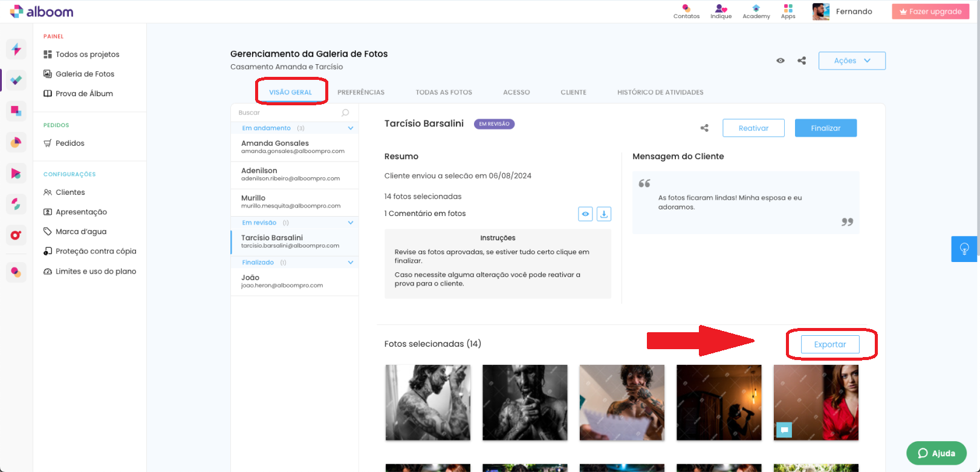Screen dimensions: 980x472
Task: Open Prova de Álbum in sidebar
Action: 79,94
